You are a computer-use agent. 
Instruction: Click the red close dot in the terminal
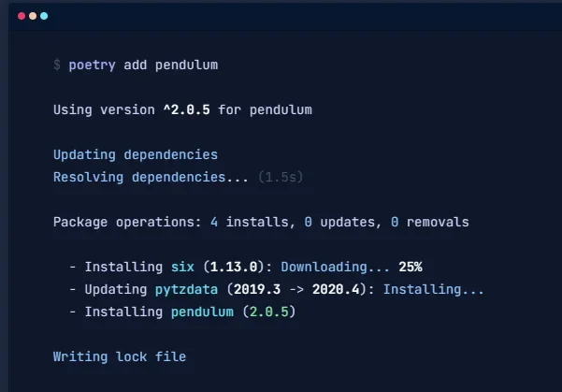tap(22, 16)
